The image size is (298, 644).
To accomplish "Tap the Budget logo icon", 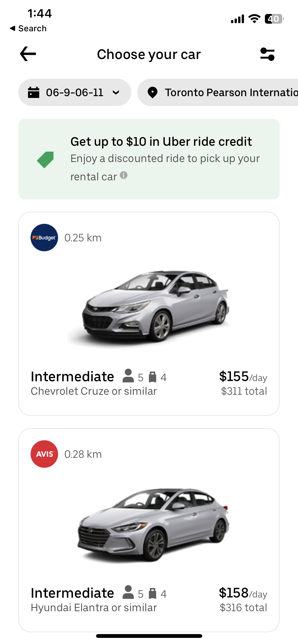I will 44,238.
